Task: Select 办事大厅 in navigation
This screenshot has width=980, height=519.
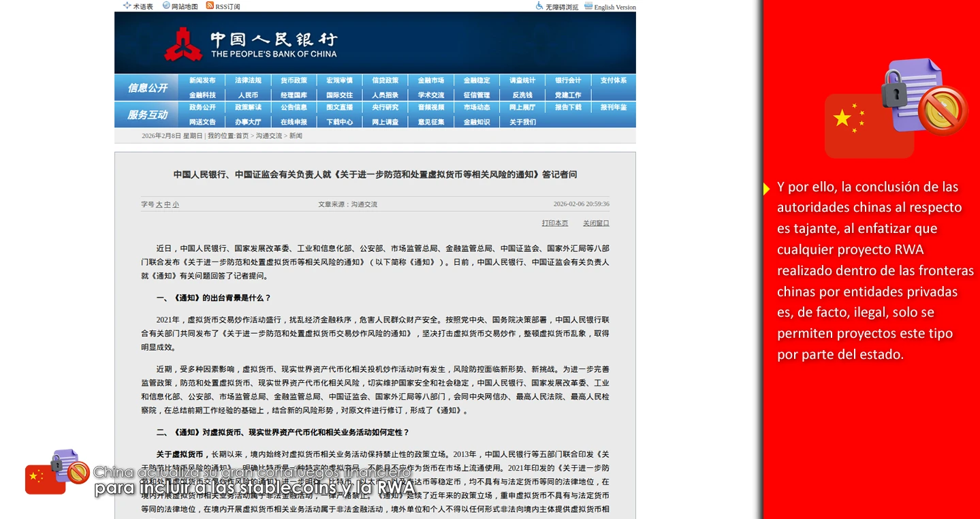Action: tap(248, 122)
